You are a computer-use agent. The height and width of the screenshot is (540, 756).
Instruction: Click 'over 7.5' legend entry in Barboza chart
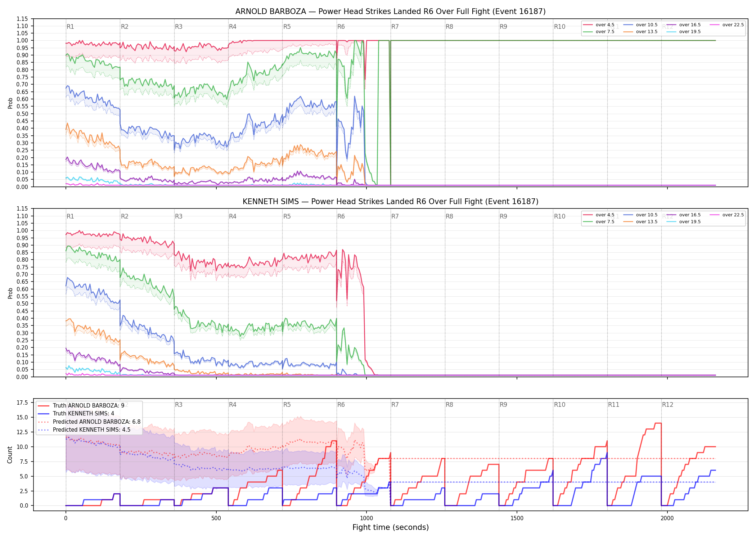(x=599, y=32)
